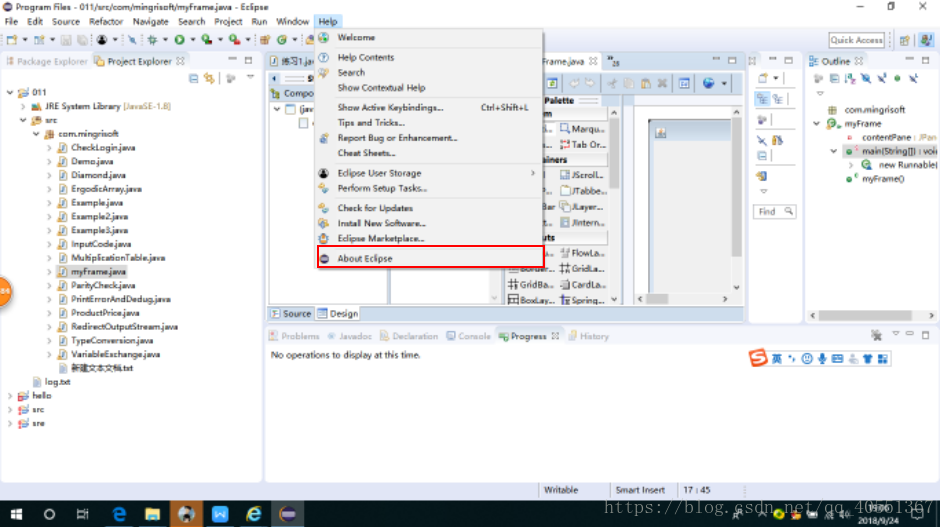945x527 pixels.
Task: Click the Sogou input method S icon
Action: (x=758, y=358)
